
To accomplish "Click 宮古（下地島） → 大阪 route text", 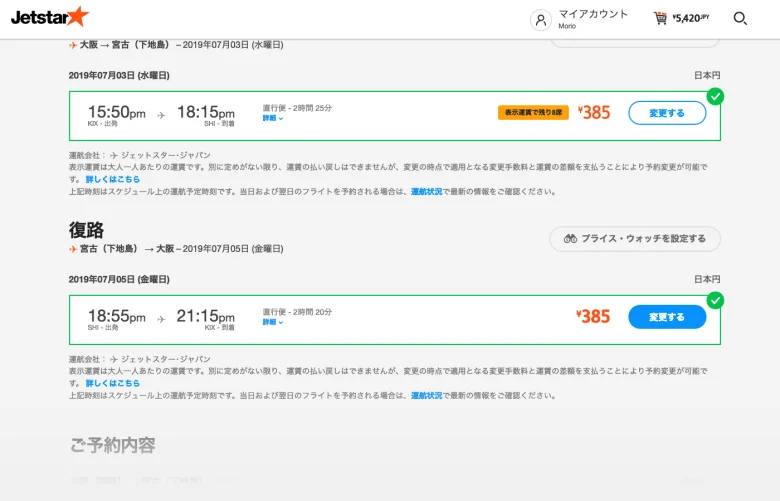I will (127, 249).
